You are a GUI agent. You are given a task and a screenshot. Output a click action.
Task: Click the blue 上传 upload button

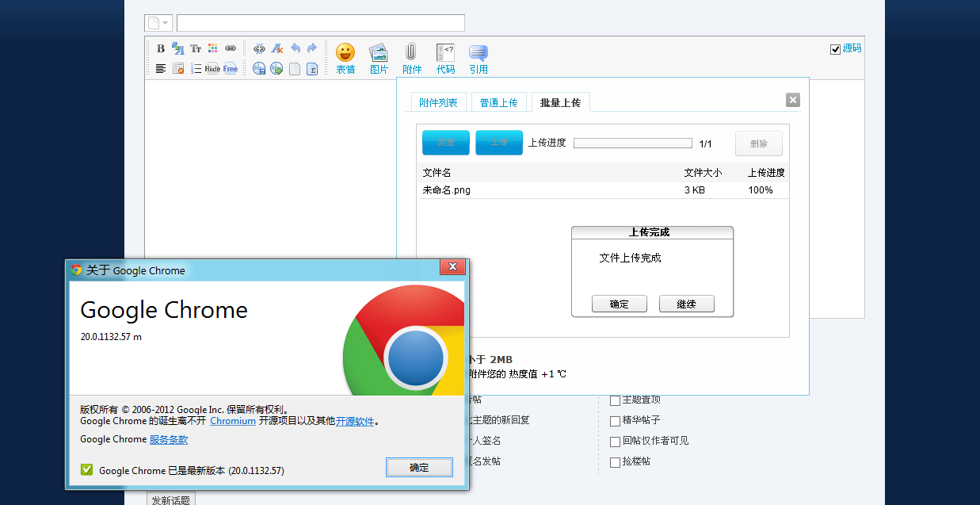coord(499,143)
